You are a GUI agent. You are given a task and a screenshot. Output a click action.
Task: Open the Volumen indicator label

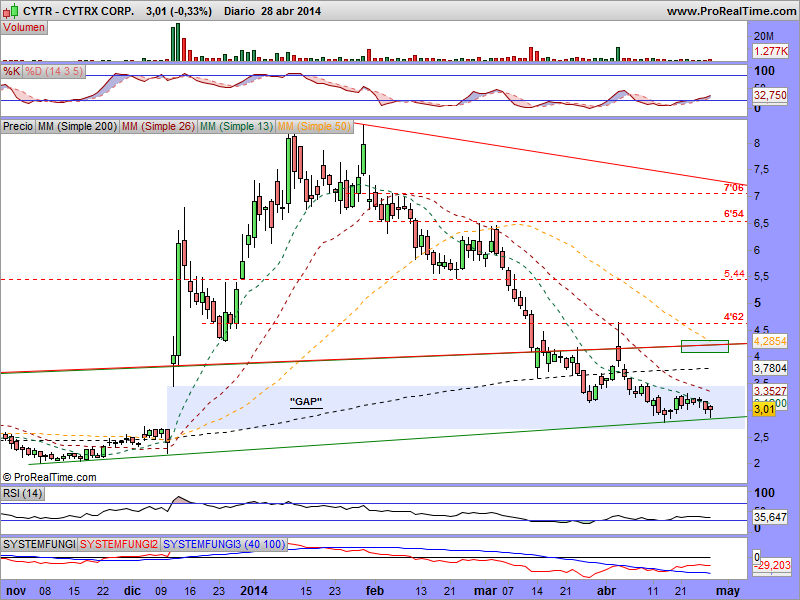(x=24, y=28)
